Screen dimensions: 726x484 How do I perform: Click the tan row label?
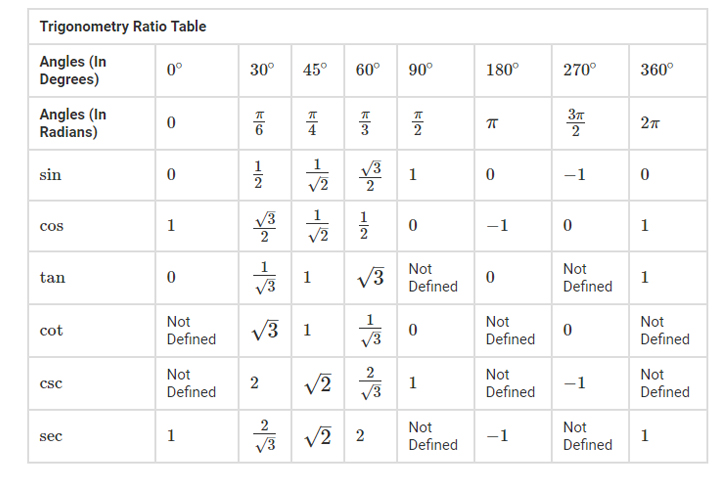click(x=51, y=278)
